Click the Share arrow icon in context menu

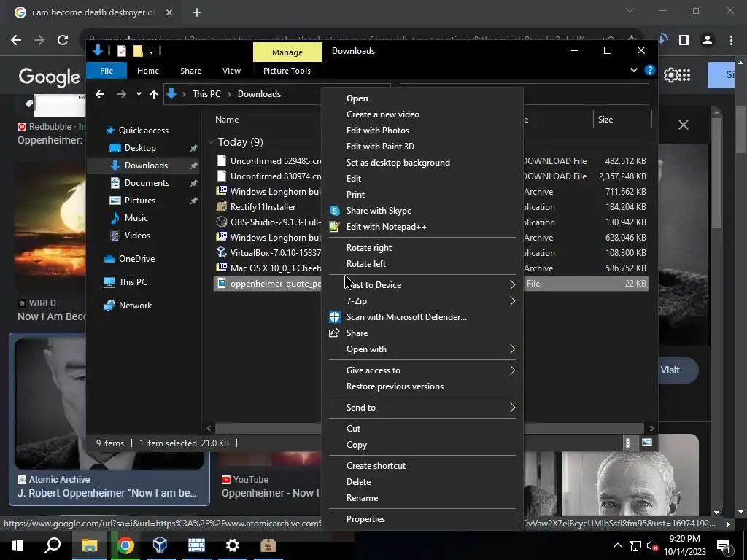(x=334, y=332)
